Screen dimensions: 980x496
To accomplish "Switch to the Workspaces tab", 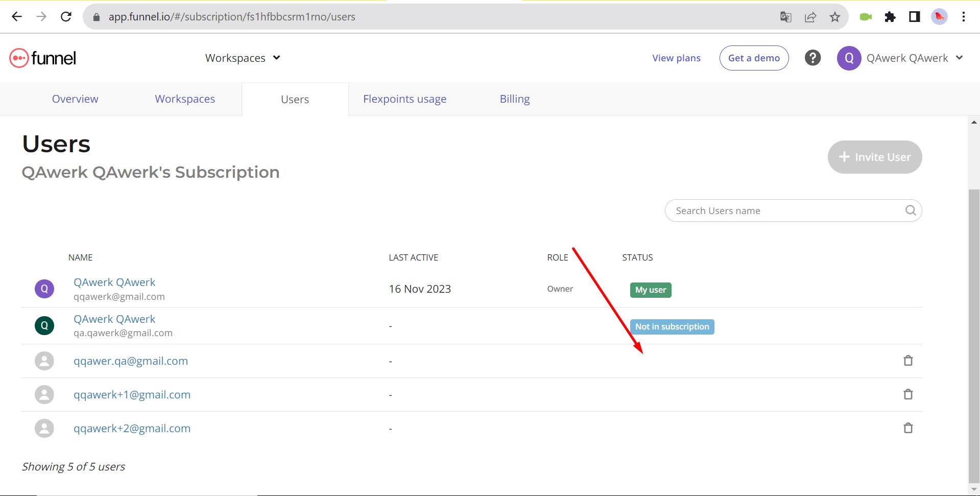I will (x=185, y=99).
